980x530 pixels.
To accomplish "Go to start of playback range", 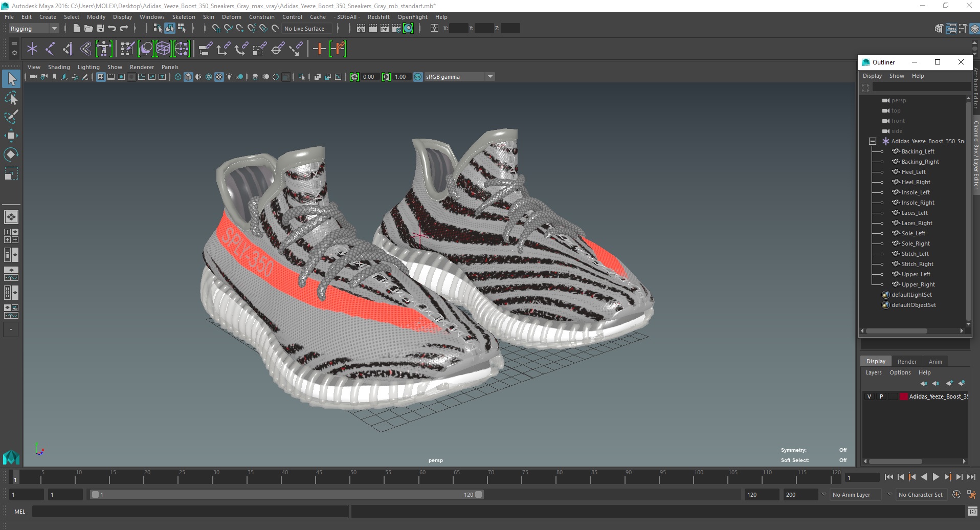I will [889, 477].
